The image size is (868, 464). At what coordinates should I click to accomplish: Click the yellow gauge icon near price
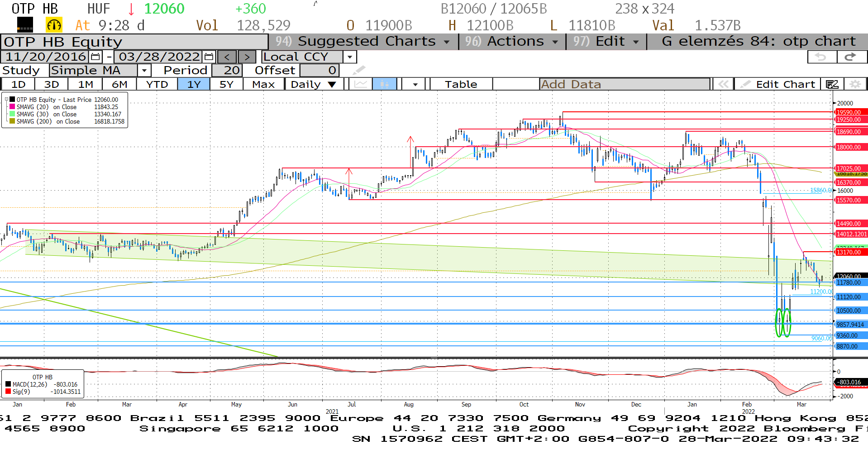click(54, 25)
